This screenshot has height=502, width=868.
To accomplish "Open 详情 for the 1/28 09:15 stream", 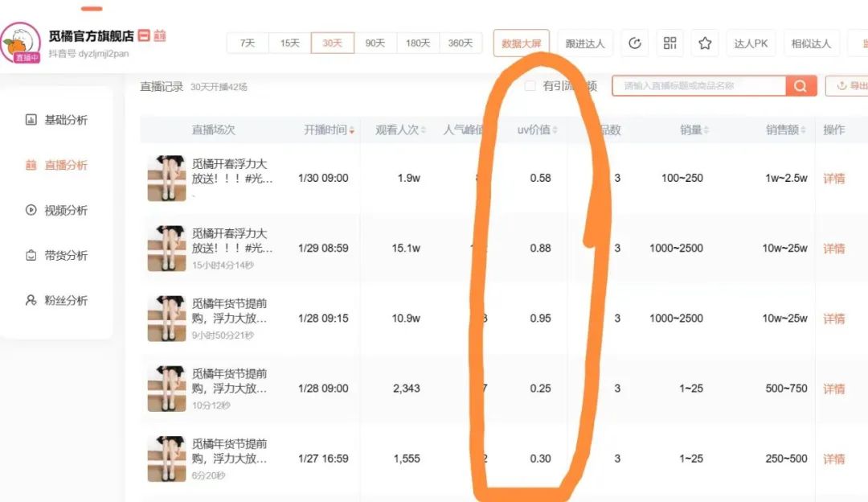I will point(833,319).
